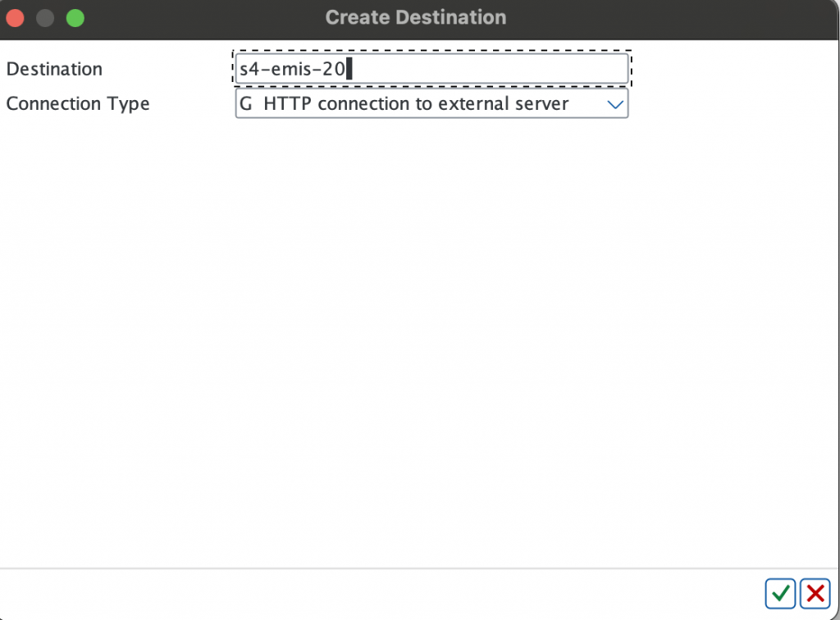Confirm with the green checkmark icon
This screenshot has width=840, height=620.
point(780,593)
